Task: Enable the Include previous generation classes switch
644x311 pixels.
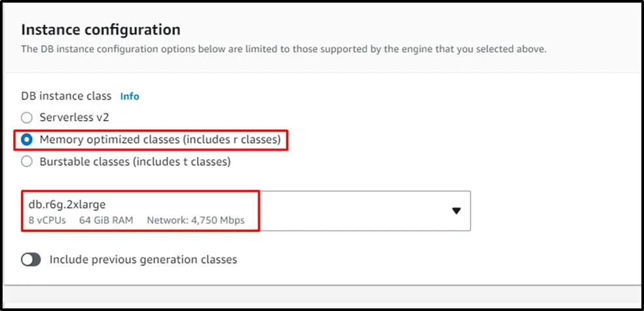Action: [31, 260]
